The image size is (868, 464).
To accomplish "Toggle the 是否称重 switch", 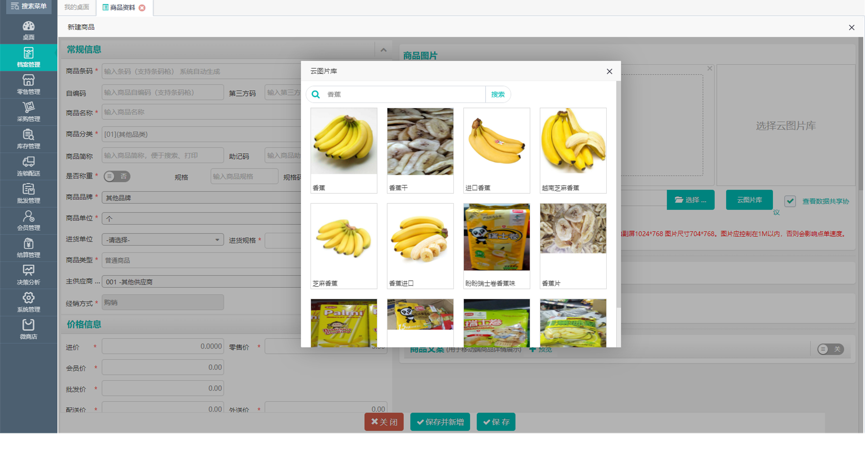I will pyautogui.click(x=117, y=176).
